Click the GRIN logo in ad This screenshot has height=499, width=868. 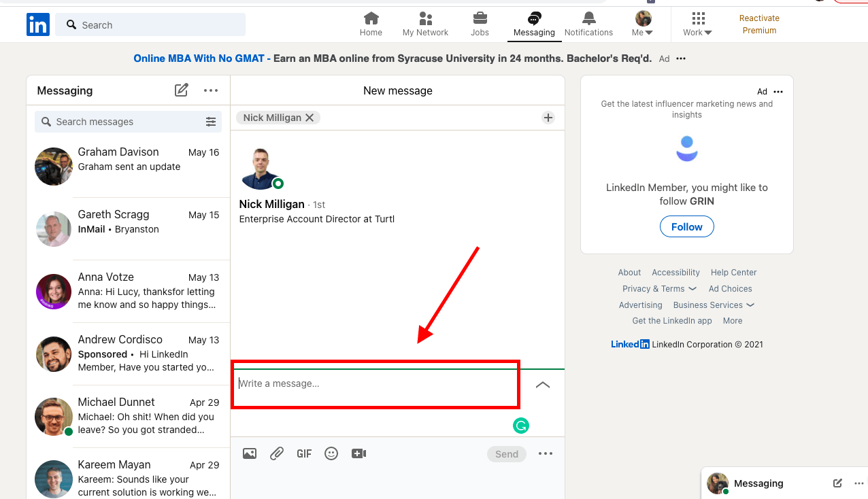tap(687, 148)
